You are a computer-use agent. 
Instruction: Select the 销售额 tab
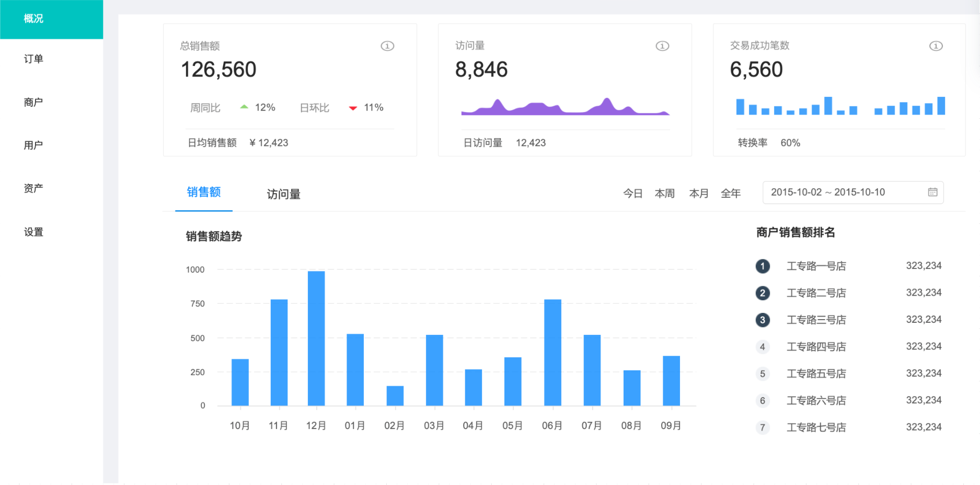click(x=204, y=192)
